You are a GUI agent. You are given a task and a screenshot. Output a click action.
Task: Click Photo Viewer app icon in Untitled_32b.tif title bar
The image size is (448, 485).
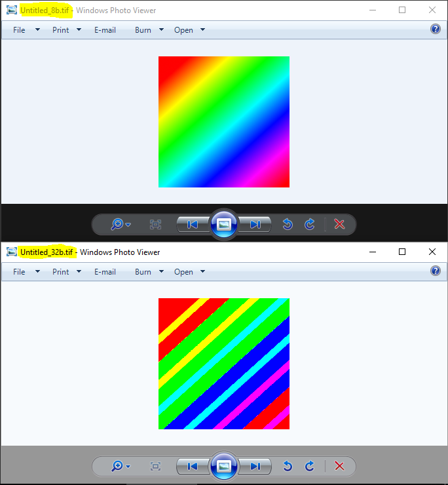[12, 252]
